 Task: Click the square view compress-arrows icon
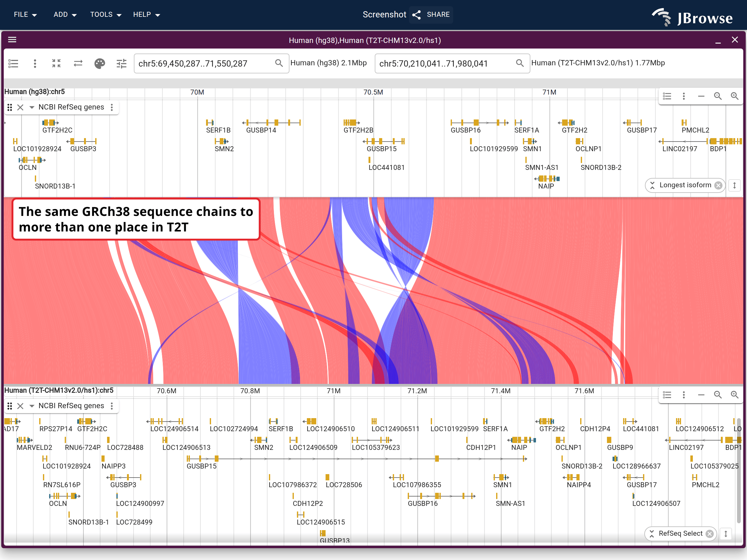coord(56,63)
